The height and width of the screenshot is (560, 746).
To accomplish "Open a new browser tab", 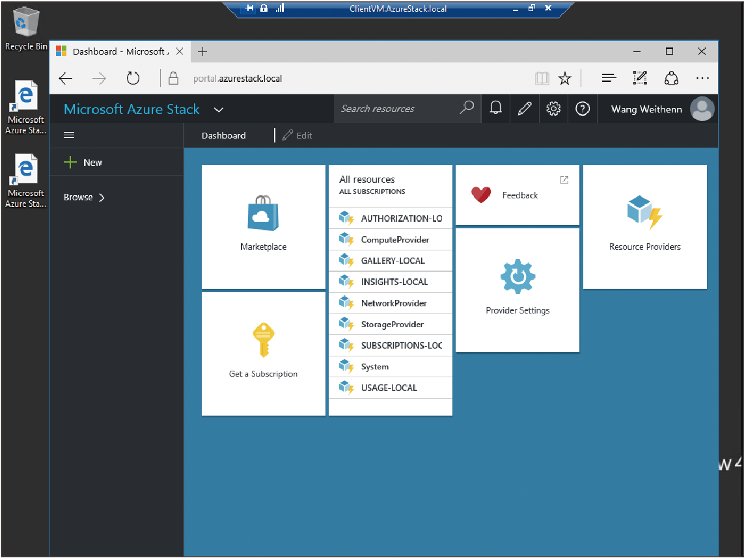I will tap(202, 51).
